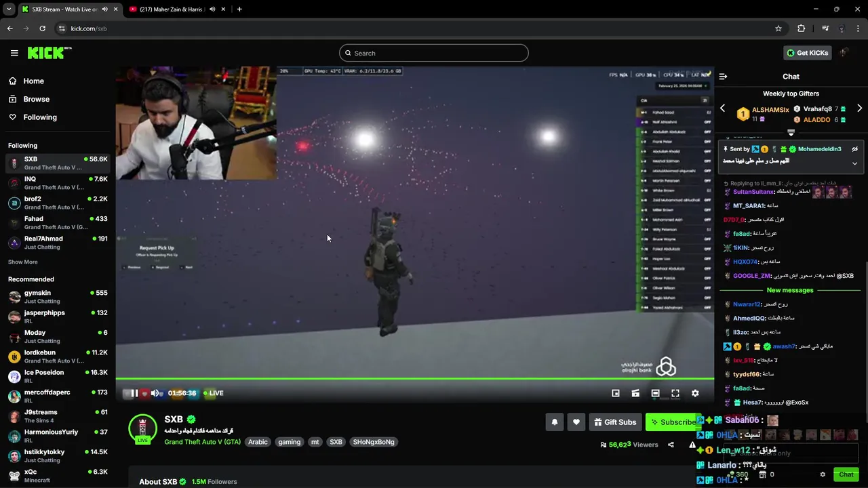
Task: Toggle theater mode
Action: coord(655,393)
